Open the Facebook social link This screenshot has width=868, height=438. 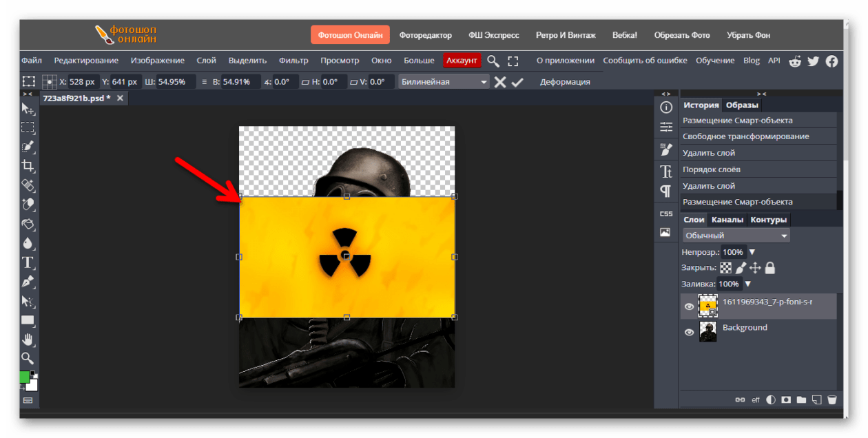point(831,61)
